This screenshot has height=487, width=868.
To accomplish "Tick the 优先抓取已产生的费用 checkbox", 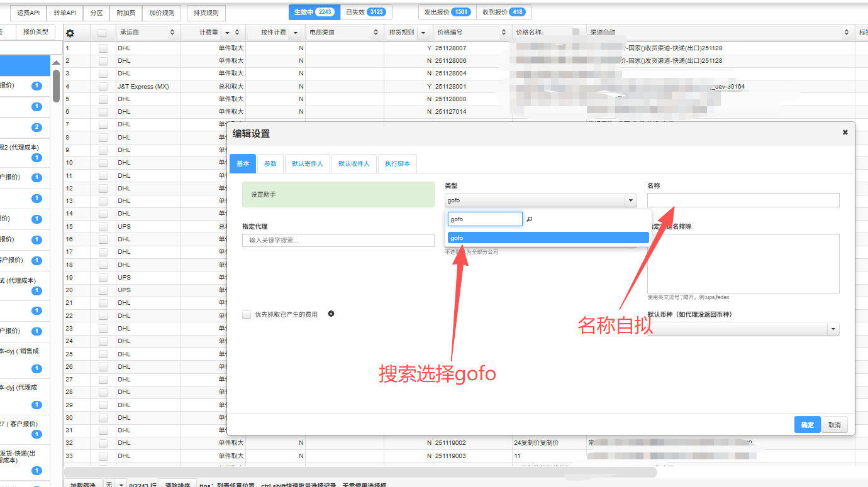I will coord(247,314).
